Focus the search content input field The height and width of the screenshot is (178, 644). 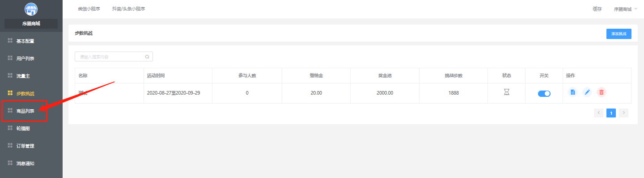point(114,56)
